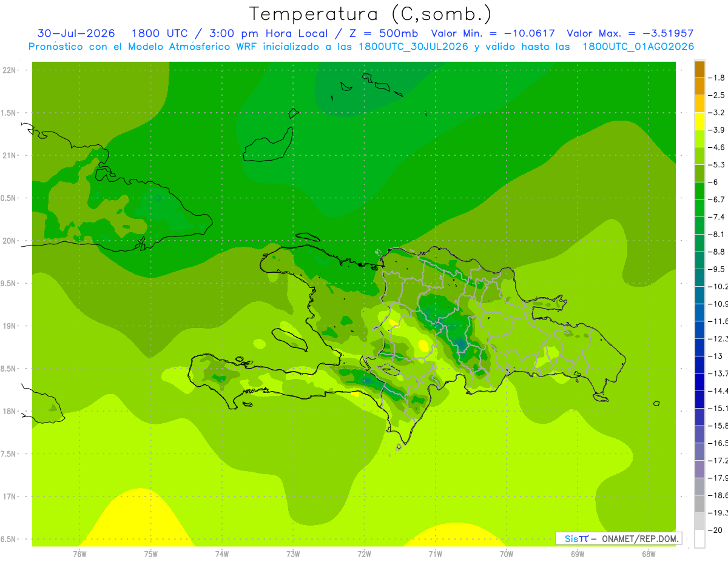Click the "-16.5" legend value

pos(718,443)
